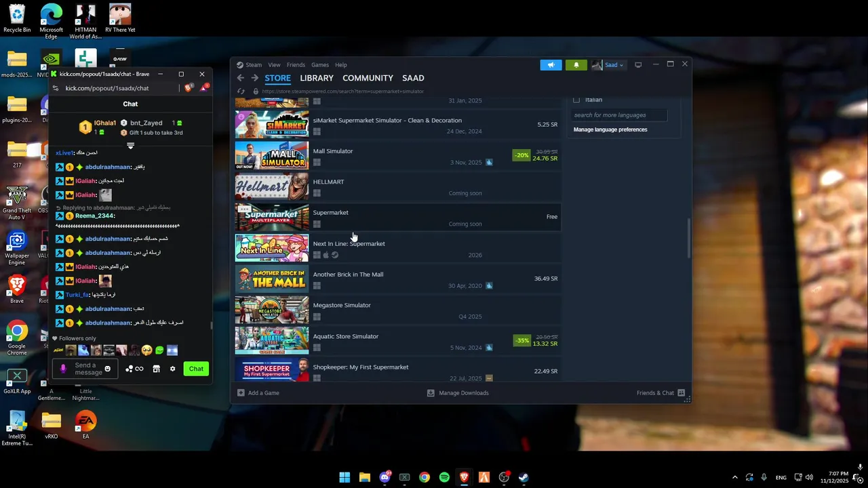This screenshot has width=868, height=488.
Task: Open the HELLMART game thumbnail
Action: coord(272,187)
